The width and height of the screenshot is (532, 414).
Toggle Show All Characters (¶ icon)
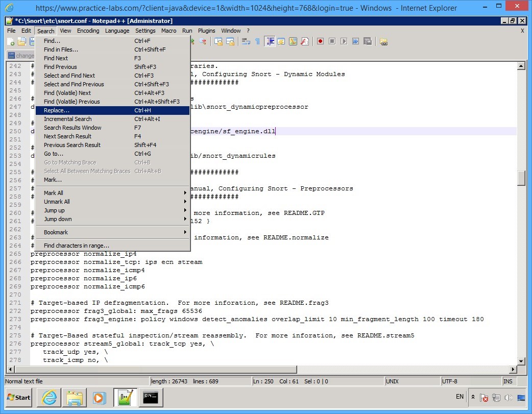[257, 41]
